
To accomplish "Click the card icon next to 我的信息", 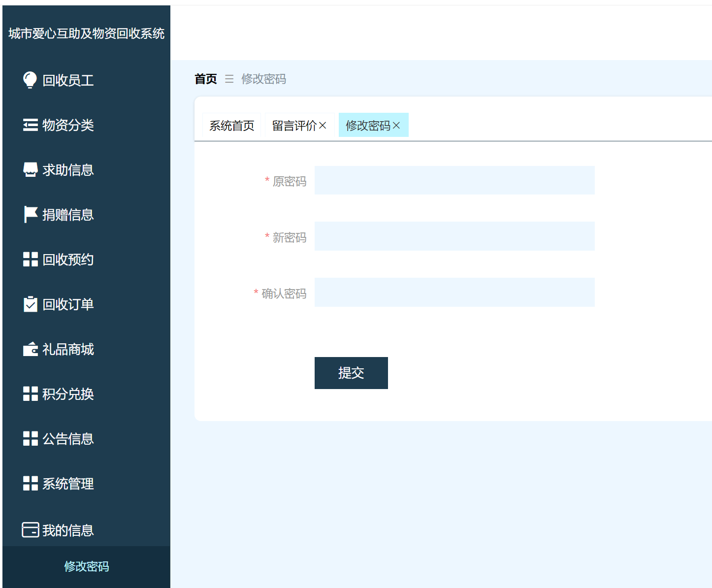I will coord(30,528).
